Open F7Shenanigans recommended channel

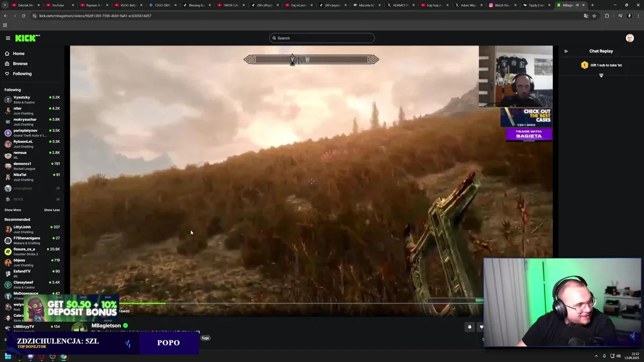[x=32, y=240]
